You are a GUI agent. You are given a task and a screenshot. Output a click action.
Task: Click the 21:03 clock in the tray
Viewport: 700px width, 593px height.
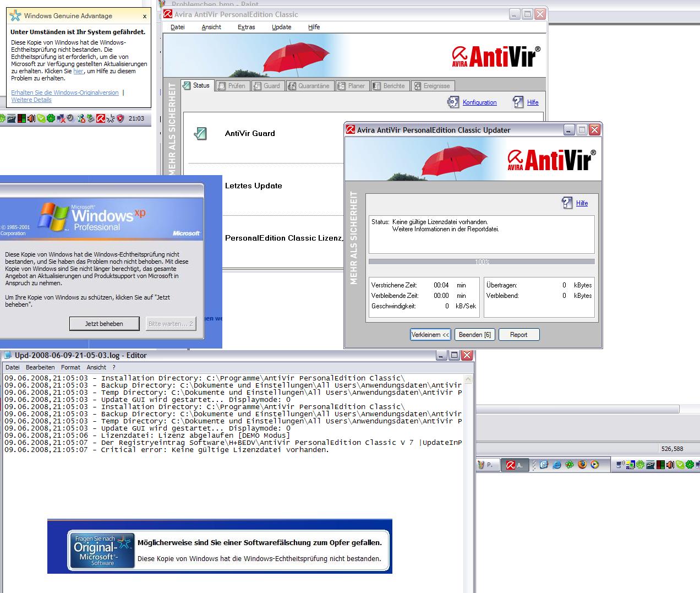[136, 118]
